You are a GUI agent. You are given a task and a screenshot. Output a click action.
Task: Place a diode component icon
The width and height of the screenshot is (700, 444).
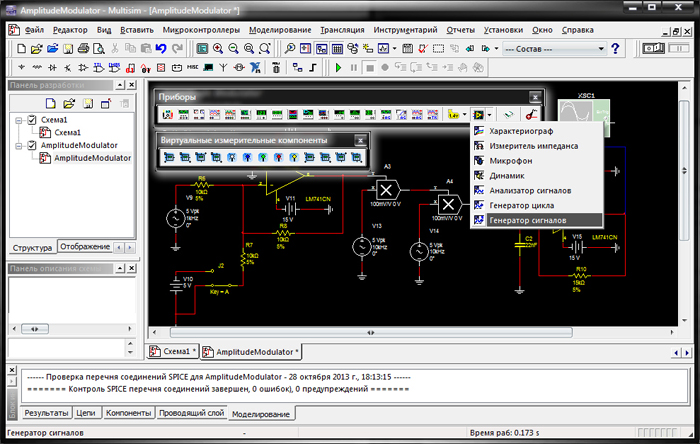(52, 68)
